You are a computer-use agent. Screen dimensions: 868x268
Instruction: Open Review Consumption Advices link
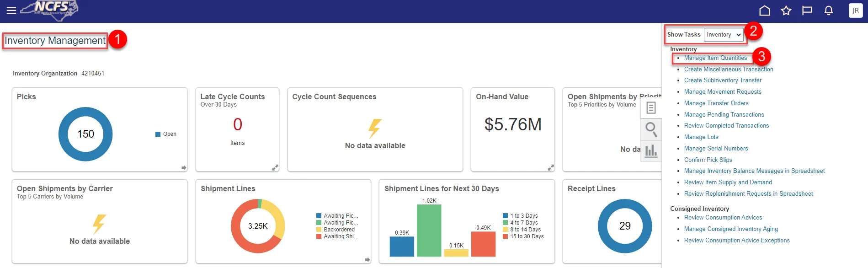point(723,218)
